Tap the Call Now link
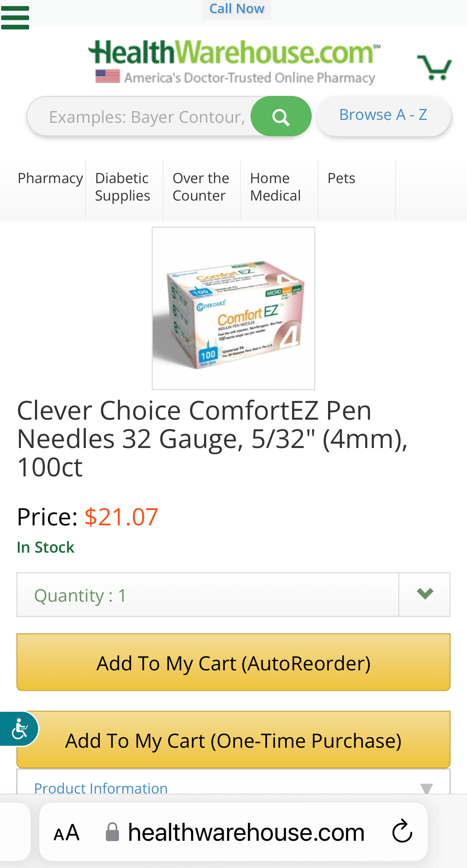The width and height of the screenshot is (467, 868). tap(237, 9)
